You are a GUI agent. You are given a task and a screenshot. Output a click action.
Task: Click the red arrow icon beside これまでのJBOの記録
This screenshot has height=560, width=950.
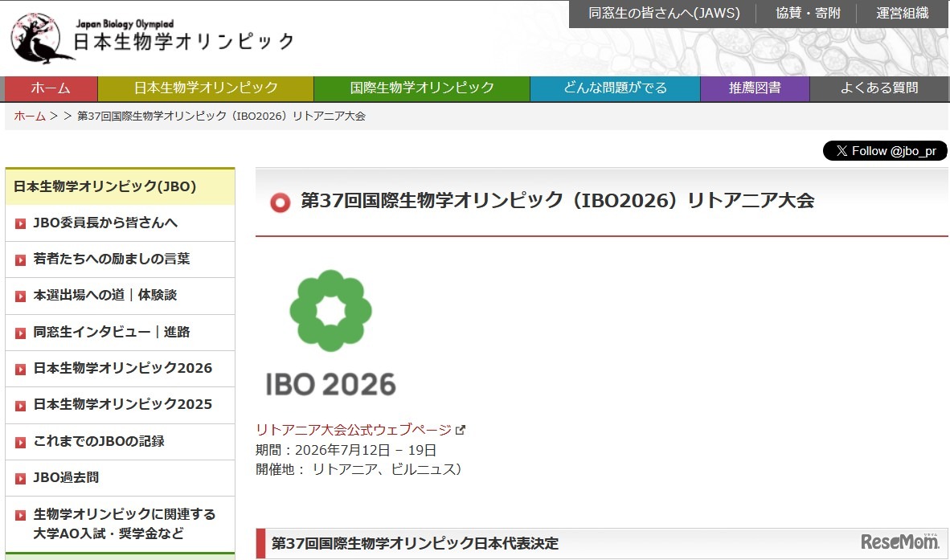pyautogui.click(x=21, y=443)
